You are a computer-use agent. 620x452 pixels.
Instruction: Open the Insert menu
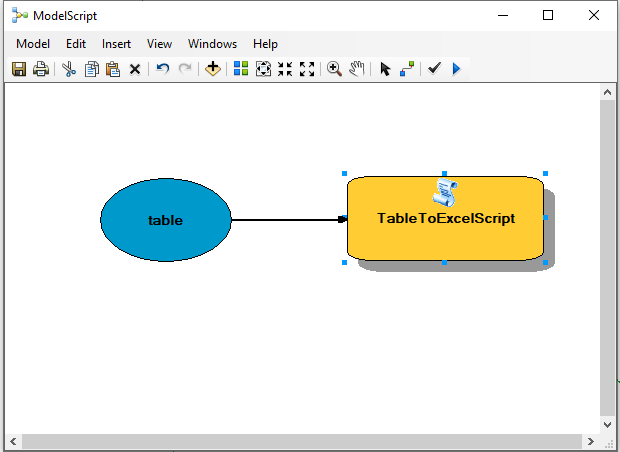pyautogui.click(x=116, y=44)
